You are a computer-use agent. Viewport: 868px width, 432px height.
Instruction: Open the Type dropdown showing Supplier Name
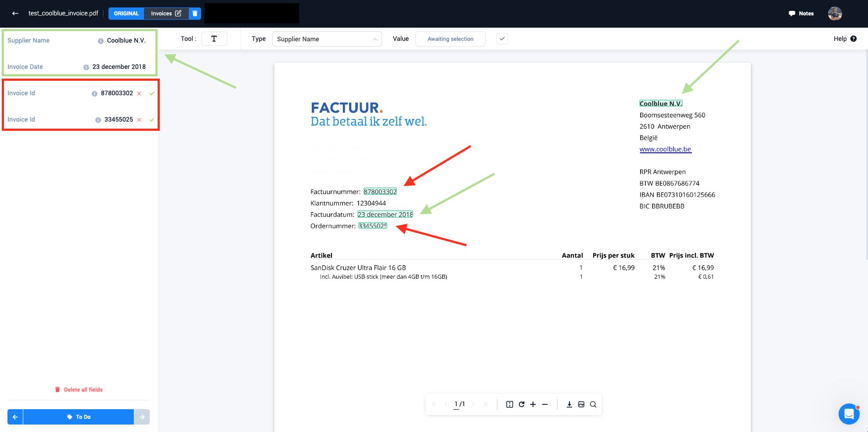pos(327,39)
